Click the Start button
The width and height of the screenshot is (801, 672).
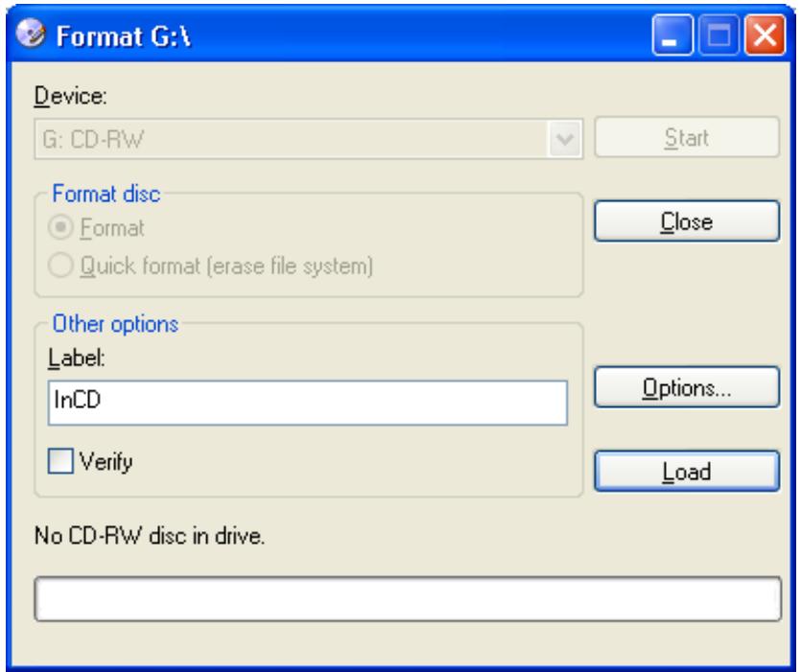[687, 137]
